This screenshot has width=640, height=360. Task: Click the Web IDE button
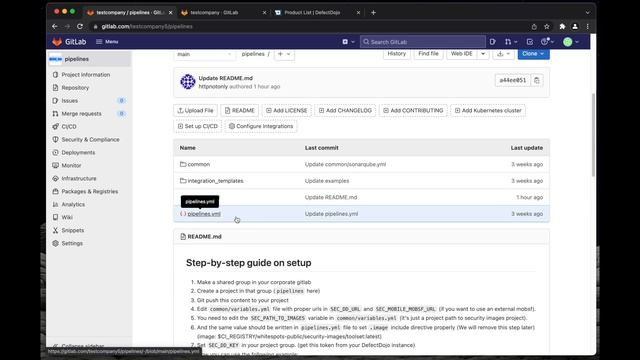click(x=462, y=53)
